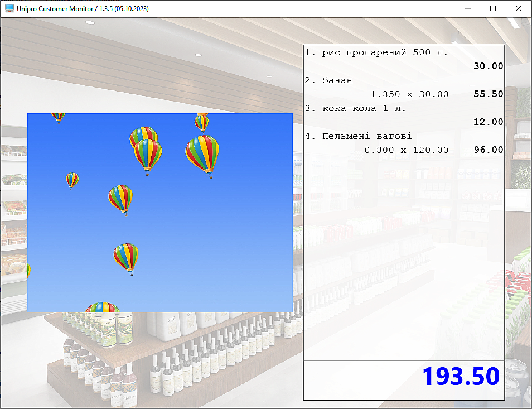Select receipt line '1. рис пропарений 500 г.'
Image resolution: width=532 pixels, height=409 pixels.
(x=376, y=52)
